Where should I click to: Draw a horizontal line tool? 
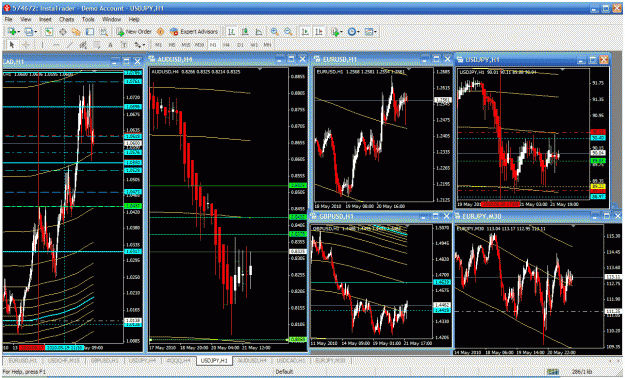coord(56,45)
